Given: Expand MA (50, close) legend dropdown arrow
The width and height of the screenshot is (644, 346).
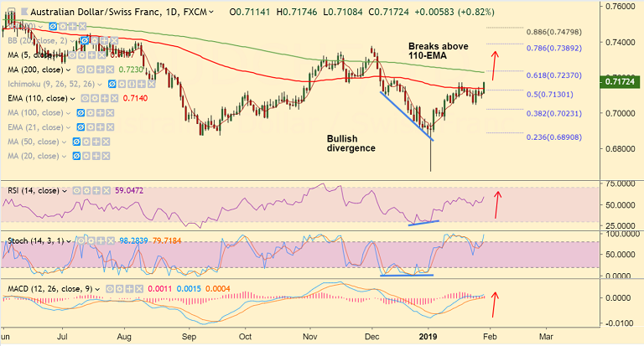Looking at the screenshot, I should click(x=64, y=142).
